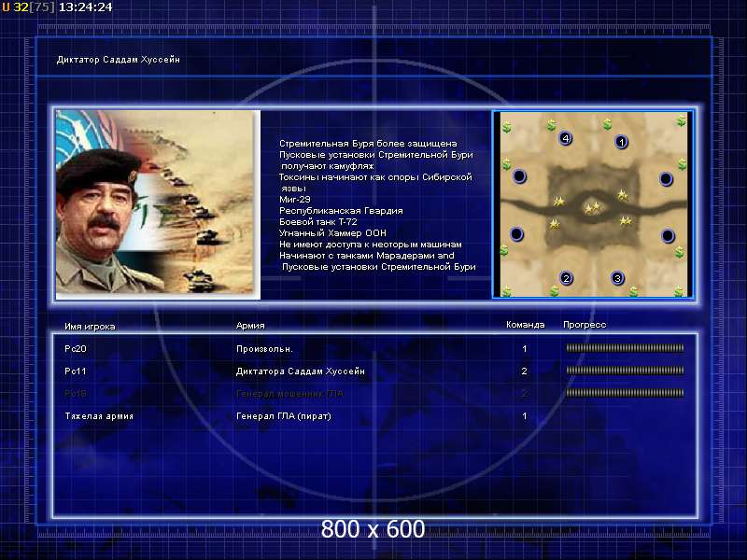This screenshot has width=747, height=560.
Task: Click the top-right dollar supply icon on minimap
Action: point(682,120)
